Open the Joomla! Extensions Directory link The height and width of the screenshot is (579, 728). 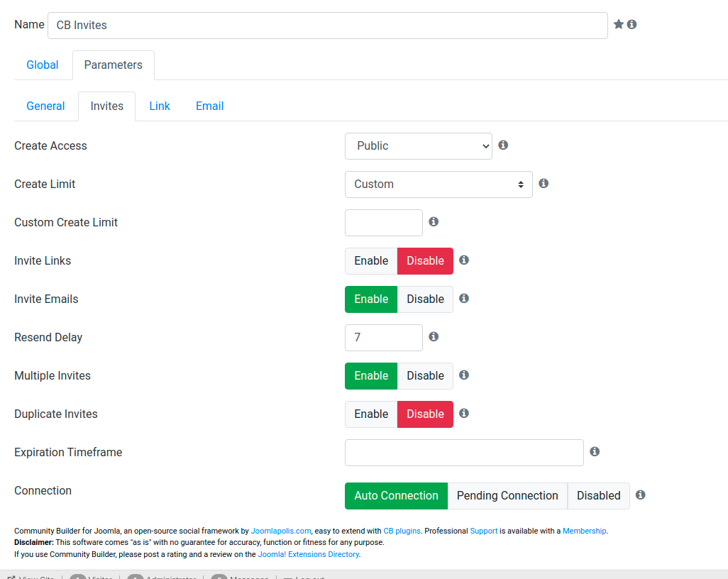[x=308, y=554]
